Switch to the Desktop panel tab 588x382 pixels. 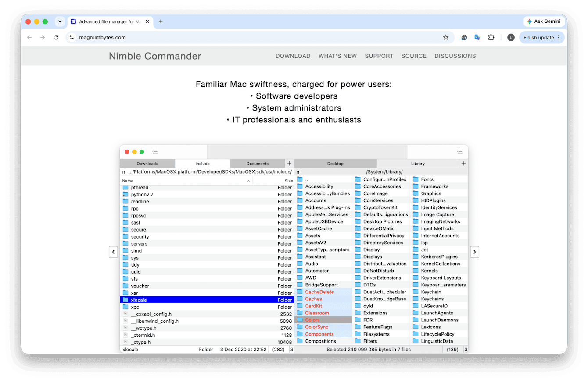tap(335, 164)
